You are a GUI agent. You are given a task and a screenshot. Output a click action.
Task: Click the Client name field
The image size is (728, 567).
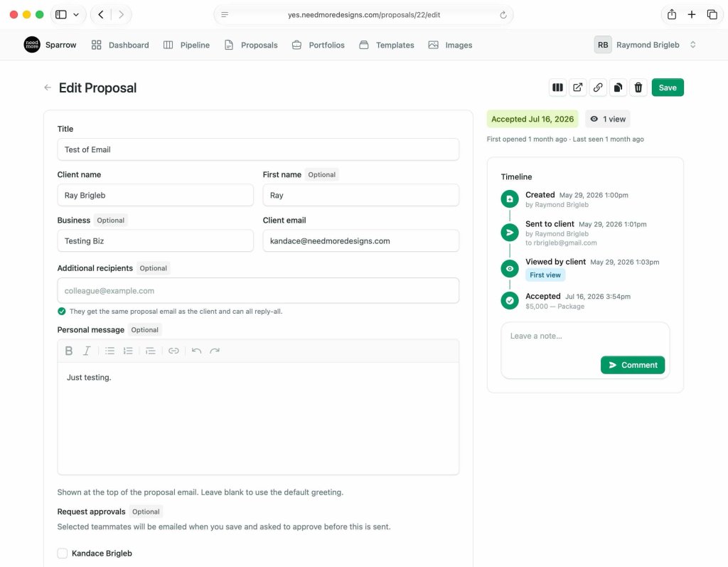click(156, 195)
